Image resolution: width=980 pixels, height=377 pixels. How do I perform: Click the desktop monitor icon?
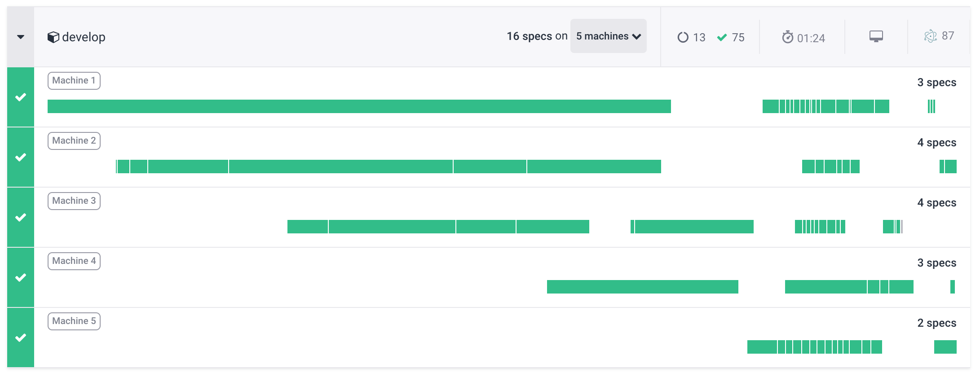876,36
